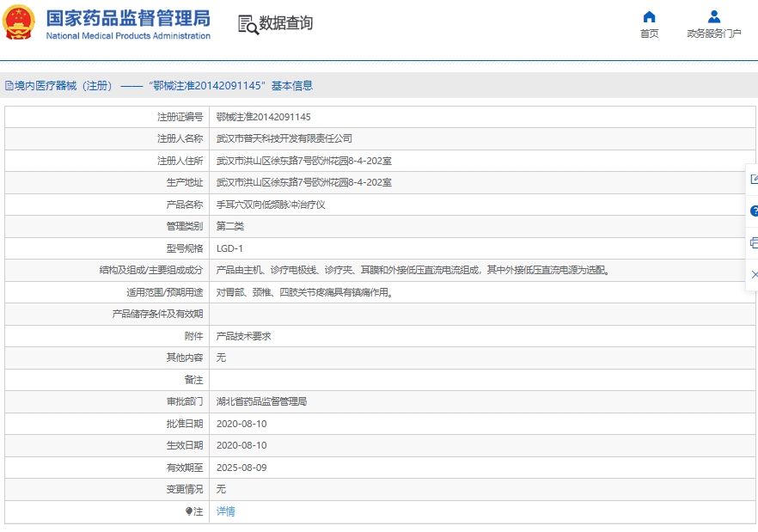Click management category 第二类

pyautogui.click(x=229, y=226)
